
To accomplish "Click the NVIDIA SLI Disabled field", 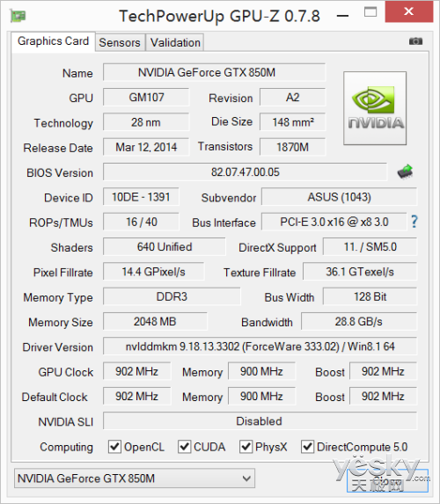I will [x=260, y=421].
